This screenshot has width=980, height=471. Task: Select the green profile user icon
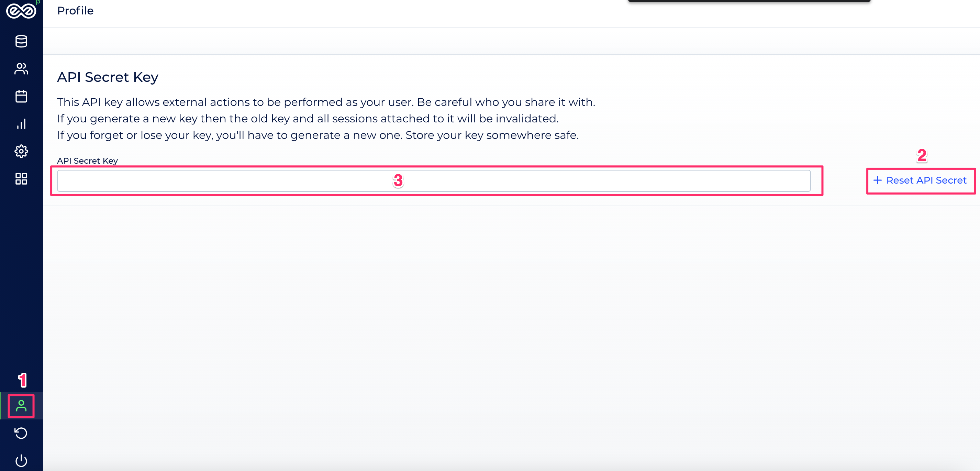21,406
